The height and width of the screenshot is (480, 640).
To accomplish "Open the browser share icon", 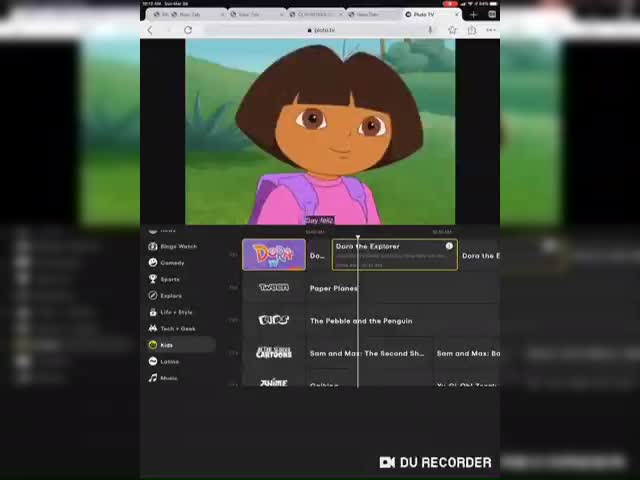I will (472, 30).
